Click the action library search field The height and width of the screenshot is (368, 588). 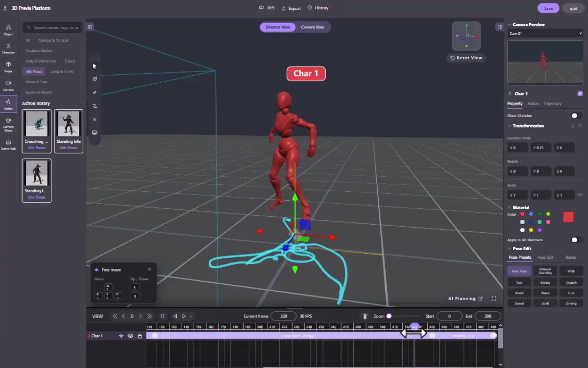pos(52,27)
